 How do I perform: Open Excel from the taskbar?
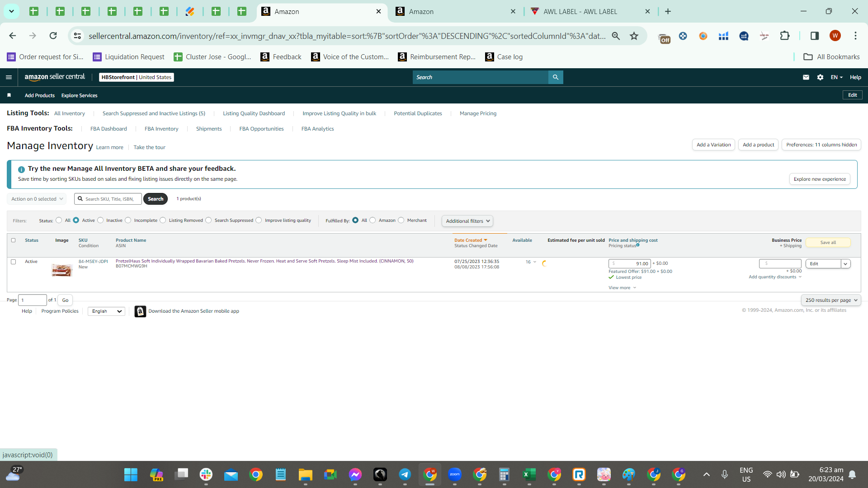(x=529, y=474)
